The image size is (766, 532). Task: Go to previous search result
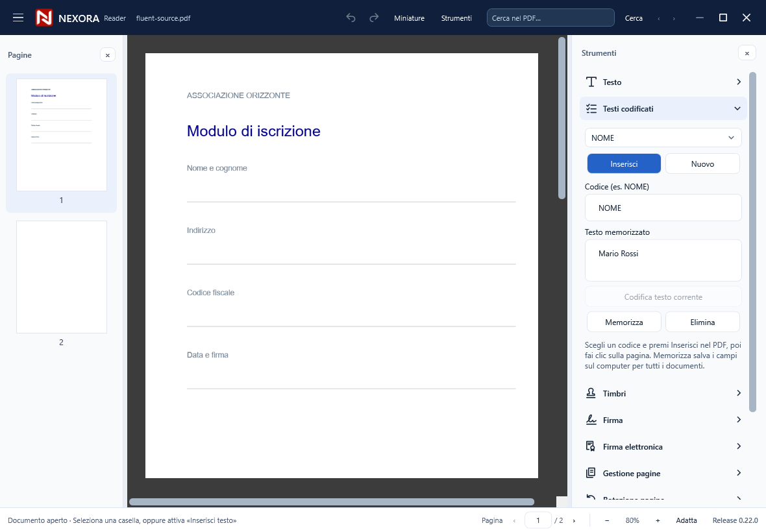point(659,19)
